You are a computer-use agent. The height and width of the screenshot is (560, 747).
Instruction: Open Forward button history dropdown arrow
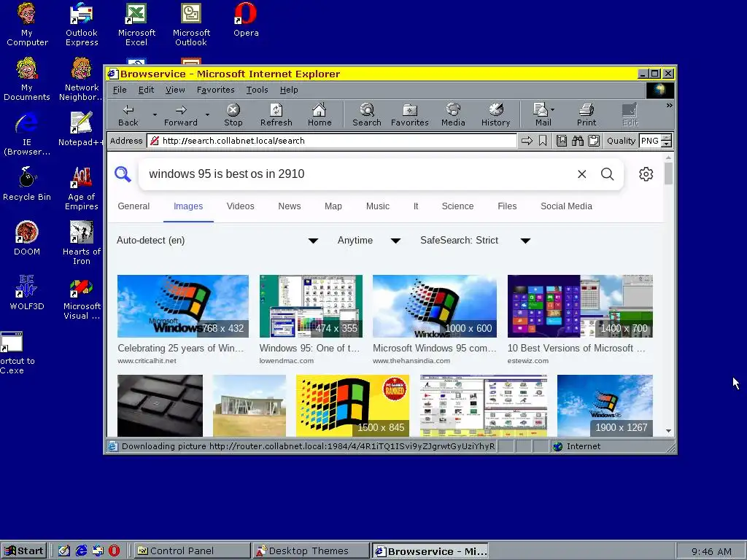click(x=207, y=114)
